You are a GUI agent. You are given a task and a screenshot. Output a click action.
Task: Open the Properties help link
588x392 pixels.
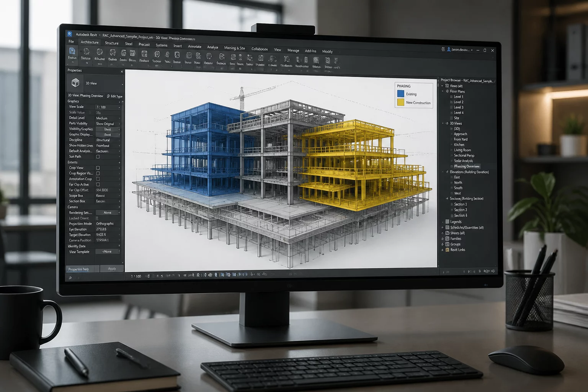click(x=78, y=269)
